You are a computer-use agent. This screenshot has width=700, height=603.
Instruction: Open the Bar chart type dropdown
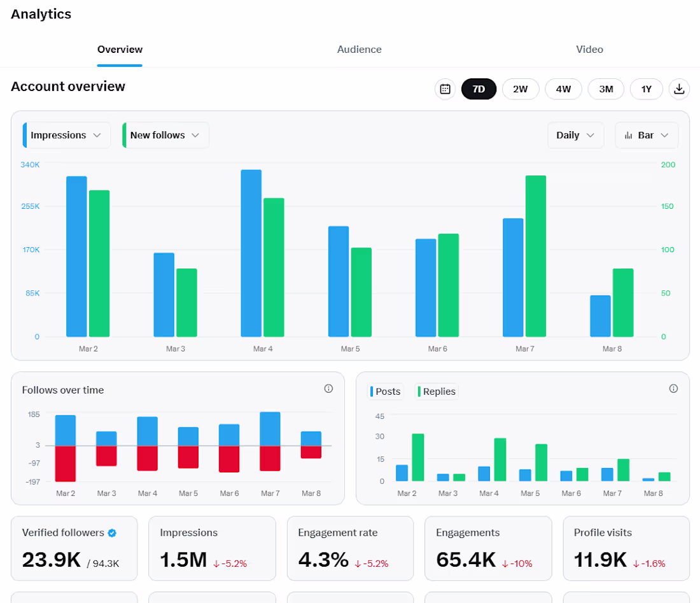click(x=647, y=136)
